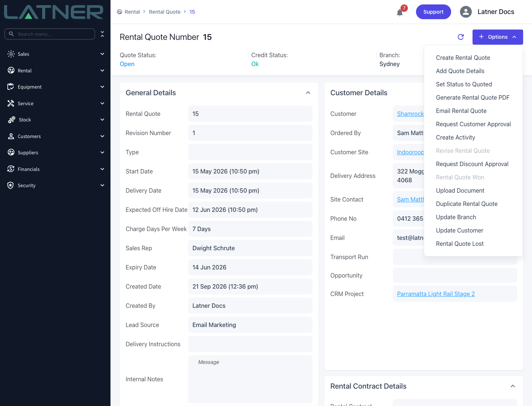Collapse the General Details panel
532x406 pixels.
coord(308,93)
